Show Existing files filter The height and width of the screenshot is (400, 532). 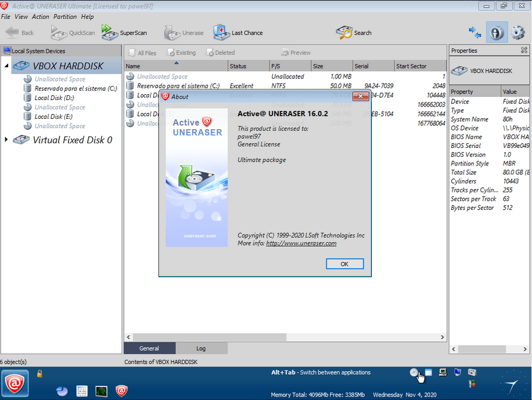point(181,53)
